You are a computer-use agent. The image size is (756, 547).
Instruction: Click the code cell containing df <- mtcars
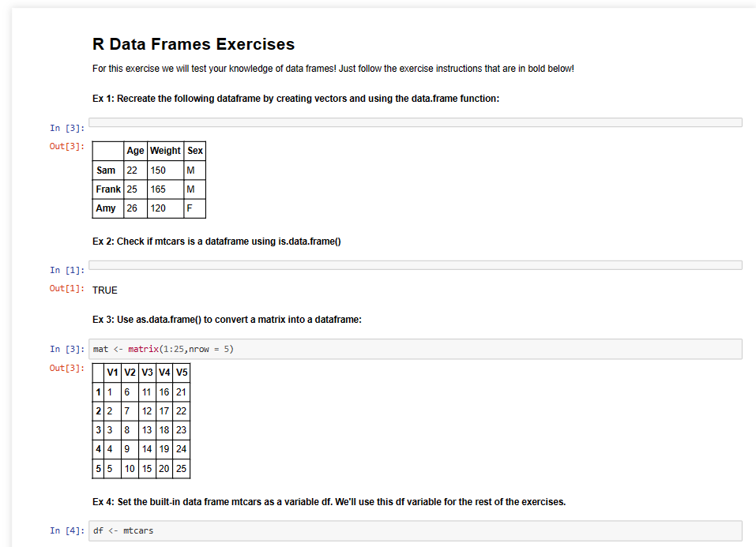(415, 530)
